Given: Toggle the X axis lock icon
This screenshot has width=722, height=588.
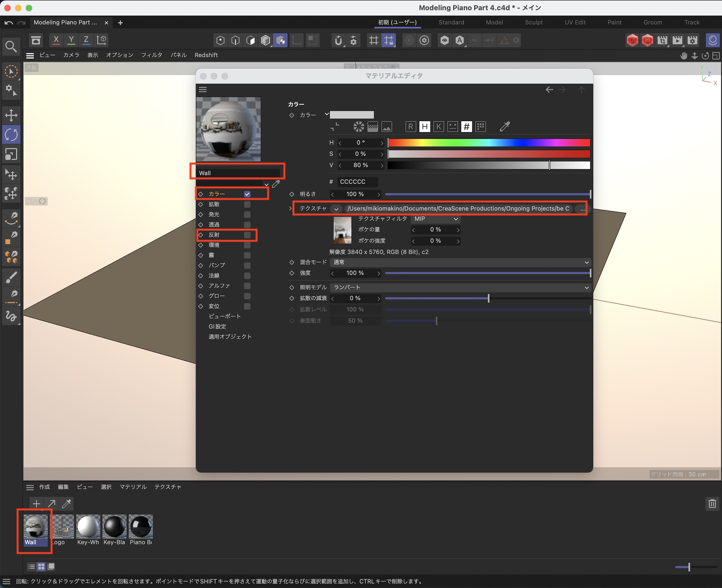Looking at the screenshot, I should [56, 40].
